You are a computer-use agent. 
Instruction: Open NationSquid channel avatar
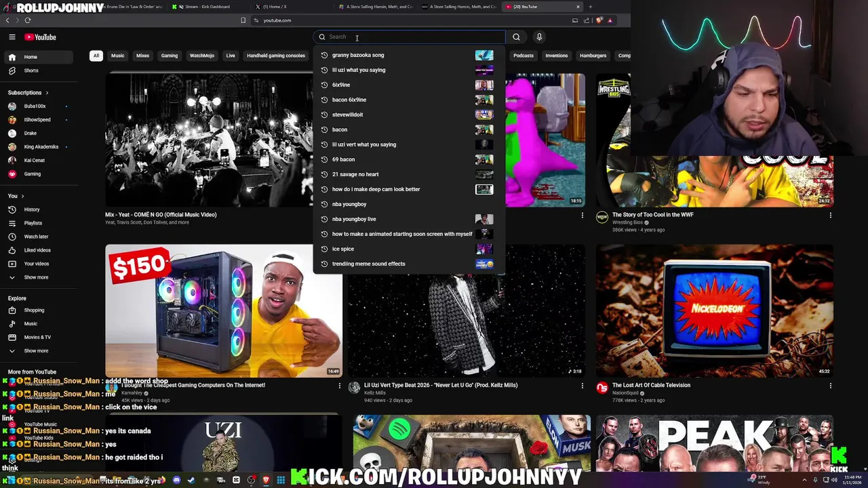(602, 388)
